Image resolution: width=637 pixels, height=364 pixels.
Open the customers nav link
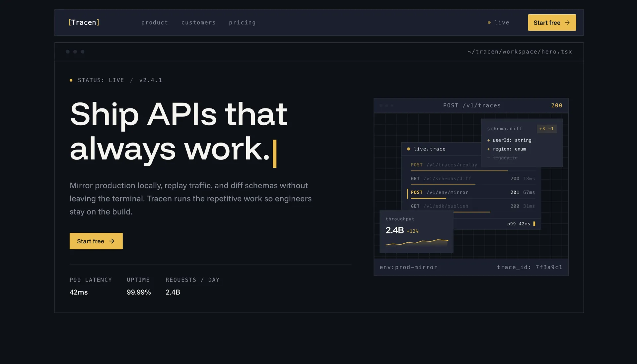[x=198, y=23]
